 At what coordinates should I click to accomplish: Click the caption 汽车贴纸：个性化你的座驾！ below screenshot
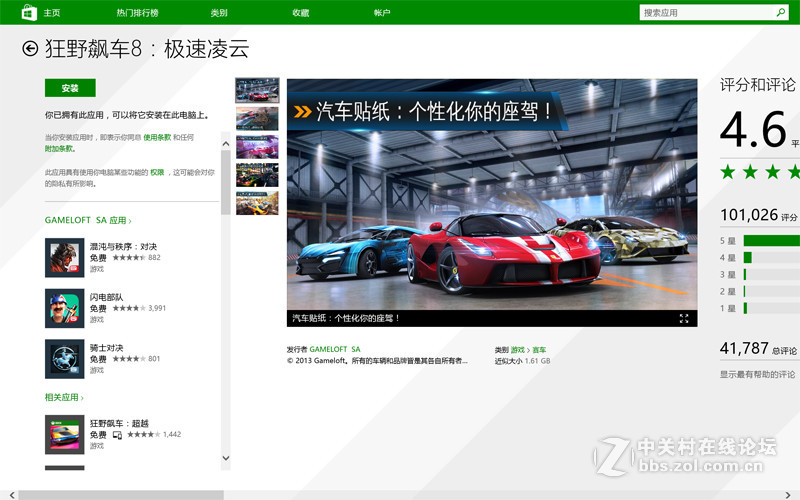click(x=345, y=318)
